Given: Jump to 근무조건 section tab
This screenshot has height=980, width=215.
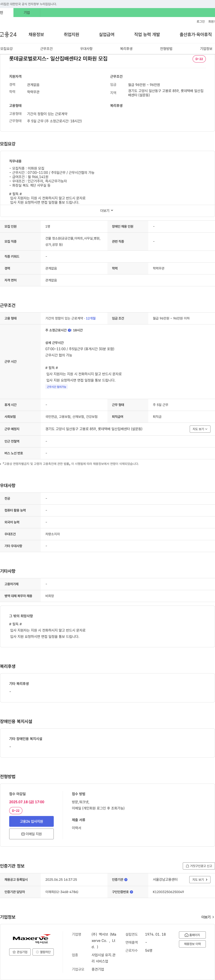Looking at the screenshot, I should (46, 49).
